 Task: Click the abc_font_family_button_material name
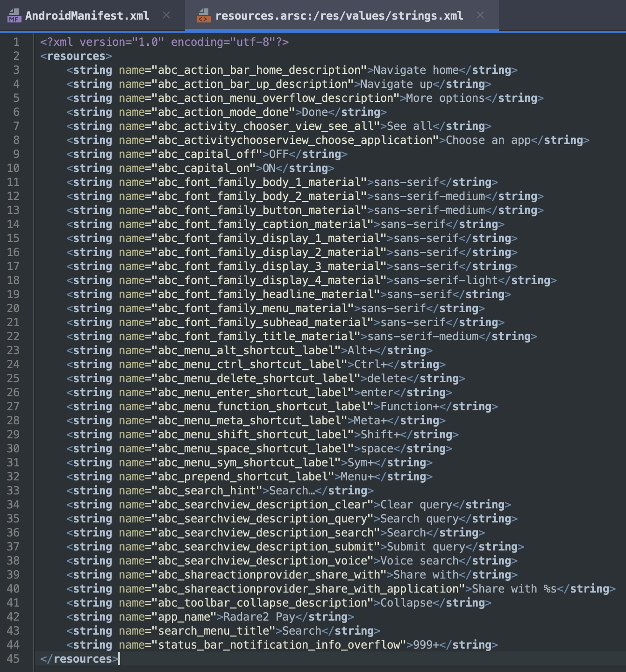coord(259,210)
